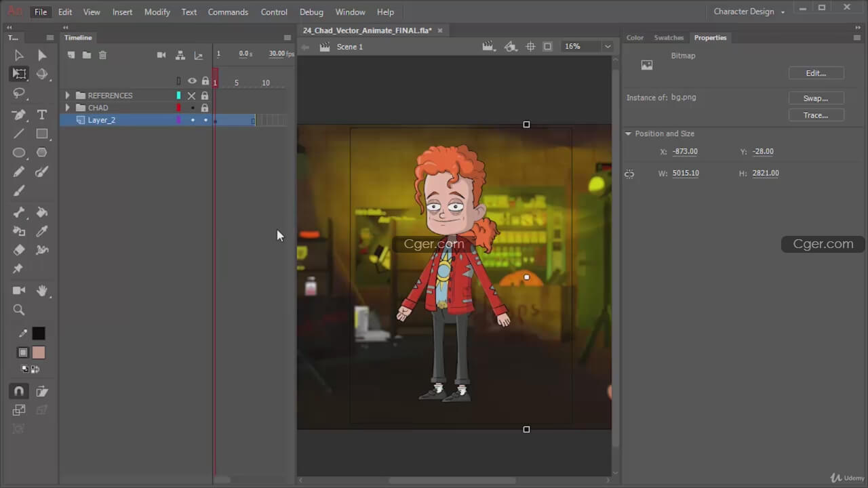This screenshot has height=488, width=868.
Task: Select the 3D Rotation tool
Action: pyautogui.click(x=42, y=74)
